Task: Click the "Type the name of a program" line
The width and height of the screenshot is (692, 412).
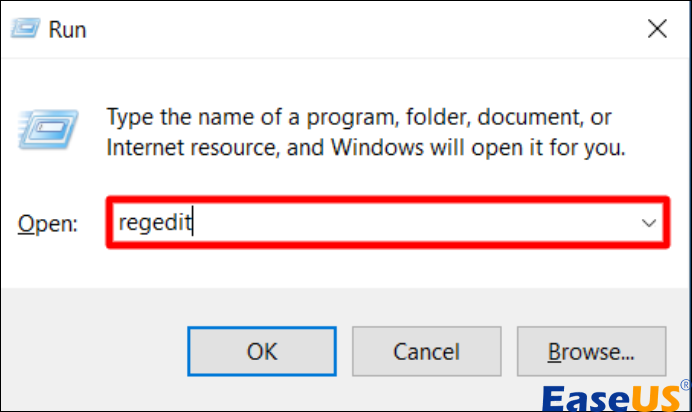Action: click(358, 118)
